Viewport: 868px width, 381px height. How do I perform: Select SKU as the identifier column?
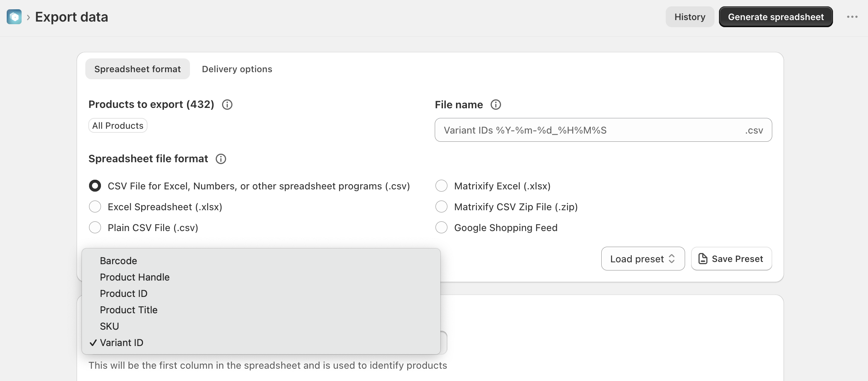coord(261,326)
